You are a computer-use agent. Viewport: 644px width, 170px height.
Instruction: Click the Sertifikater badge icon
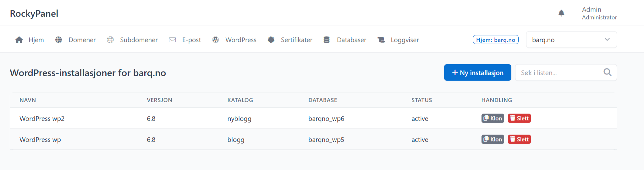pos(271,40)
